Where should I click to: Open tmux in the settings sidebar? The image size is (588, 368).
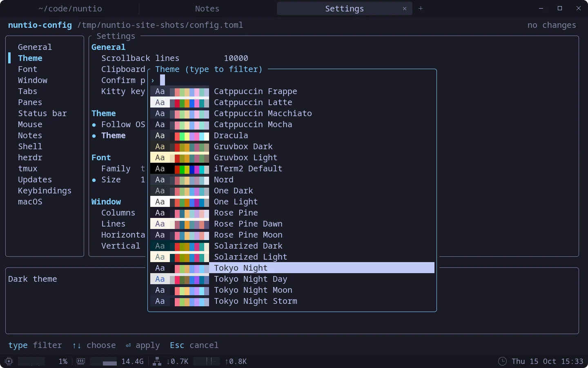point(27,168)
